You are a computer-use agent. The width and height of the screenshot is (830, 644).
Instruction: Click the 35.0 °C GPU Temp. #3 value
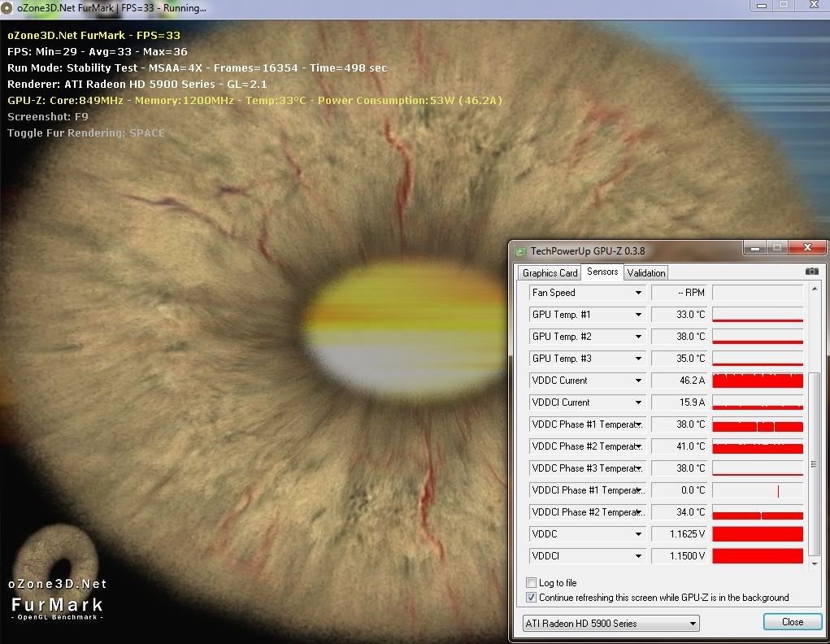680,359
